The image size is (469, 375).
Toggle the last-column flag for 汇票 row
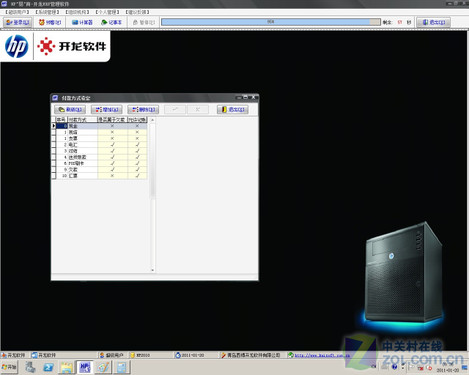pyautogui.click(x=137, y=176)
